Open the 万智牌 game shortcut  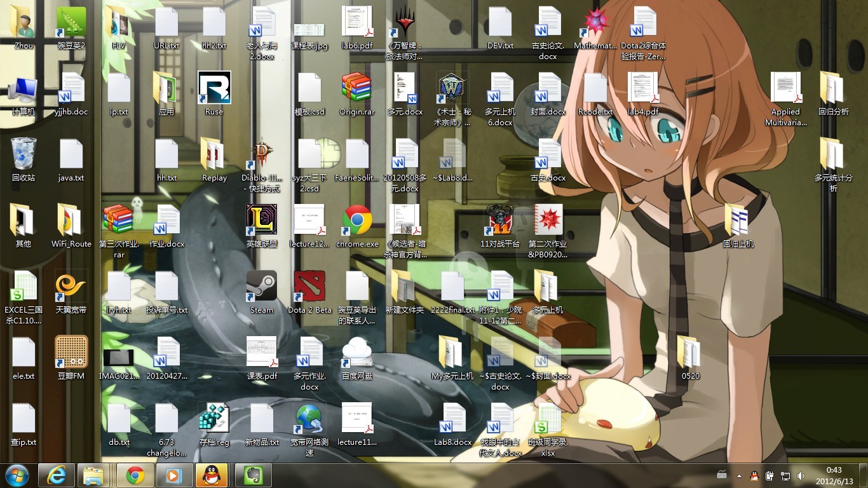pyautogui.click(x=405, y=22)
